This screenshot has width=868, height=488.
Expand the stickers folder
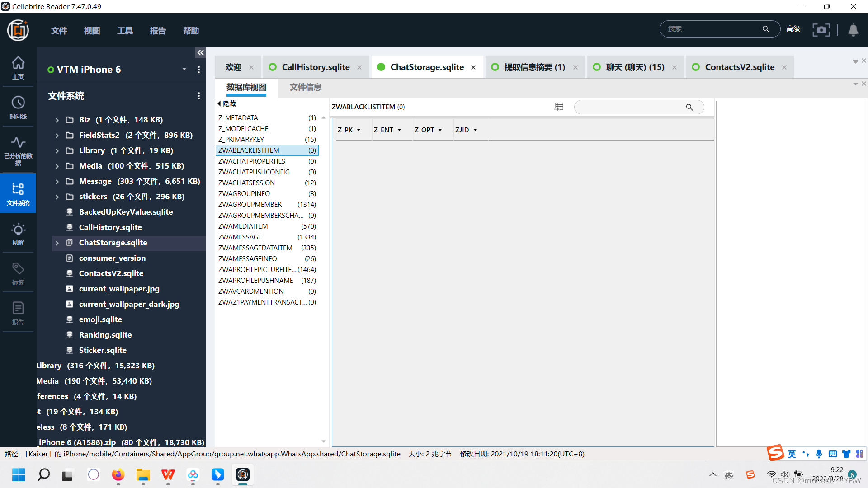[57, 197]
